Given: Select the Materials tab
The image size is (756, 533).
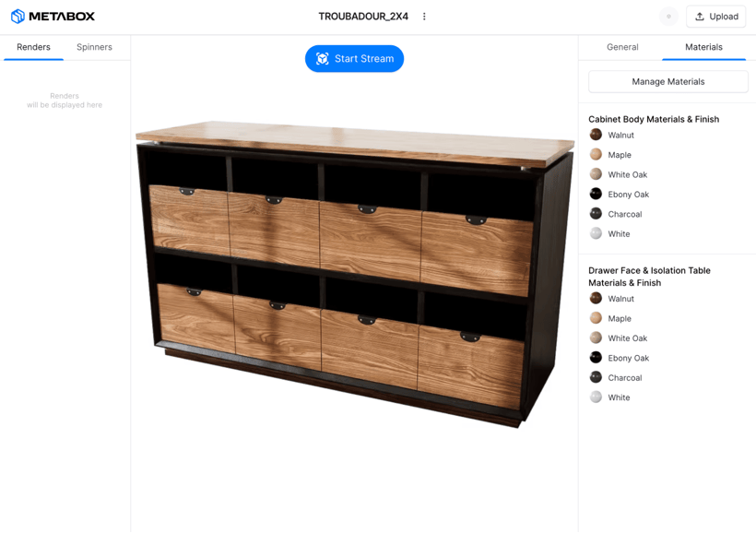Looking at the screenshot, I should 704,47.
